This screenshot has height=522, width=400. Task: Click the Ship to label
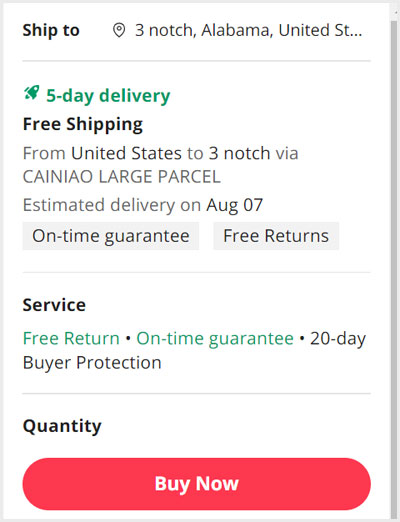tap(51, 30)
